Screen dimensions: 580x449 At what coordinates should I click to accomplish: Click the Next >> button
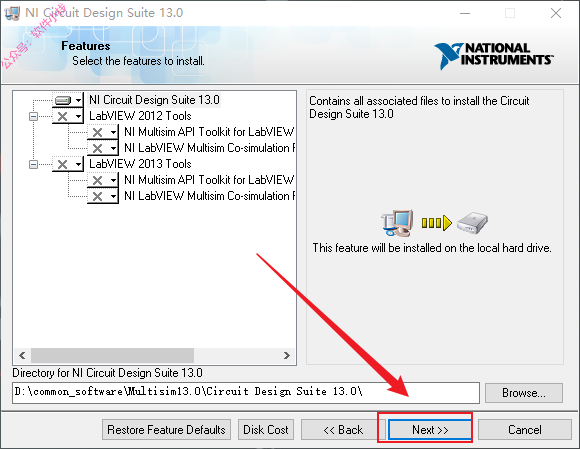430,429
